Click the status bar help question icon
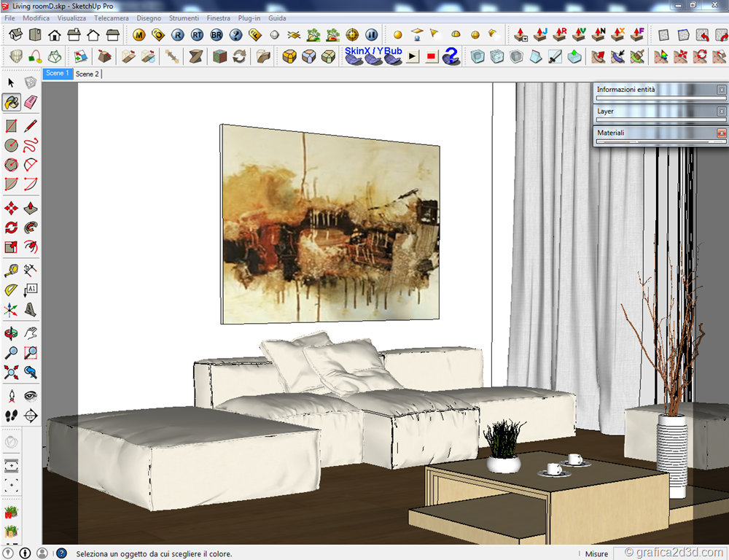The width and height of the screenshot is (729, 560). (x=61, y=553)
